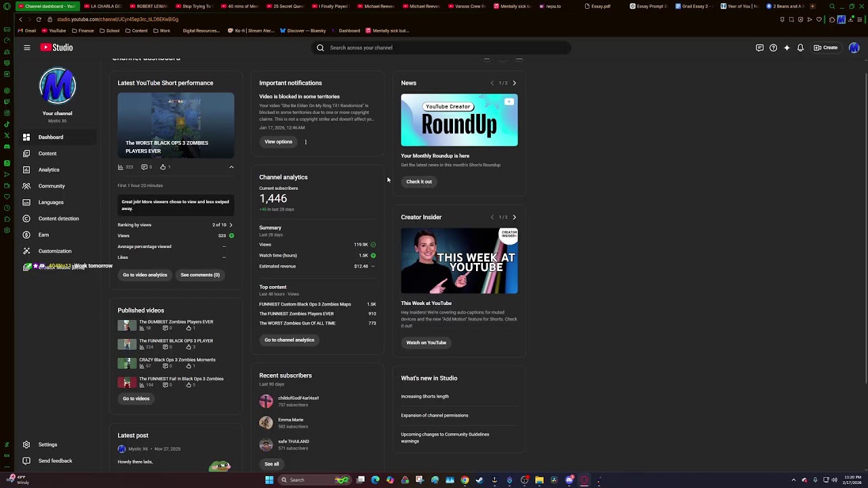Click the Languages sidebar icon

[26, 202]
